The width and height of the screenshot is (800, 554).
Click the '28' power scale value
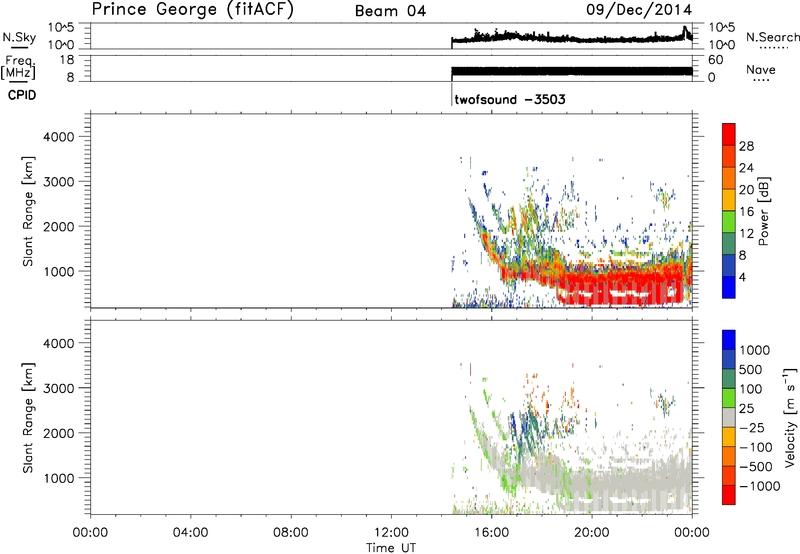pyautogui.click(x=746, y=146)
